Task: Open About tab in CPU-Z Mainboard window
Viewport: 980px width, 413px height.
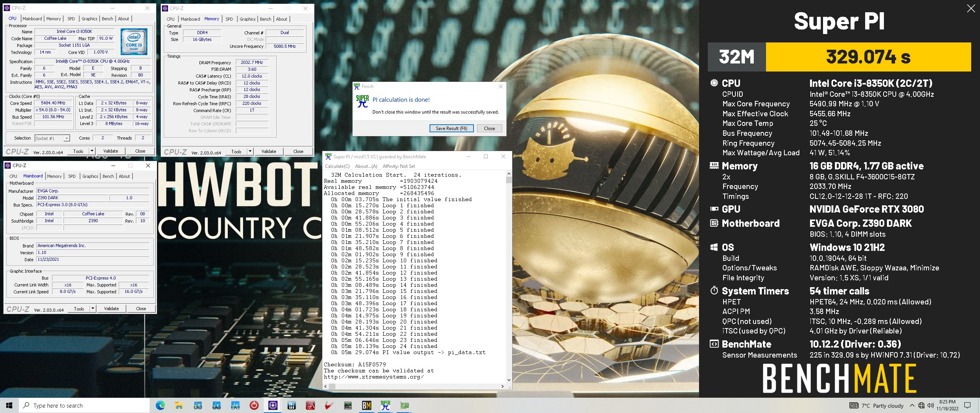Action: point(124,176)
